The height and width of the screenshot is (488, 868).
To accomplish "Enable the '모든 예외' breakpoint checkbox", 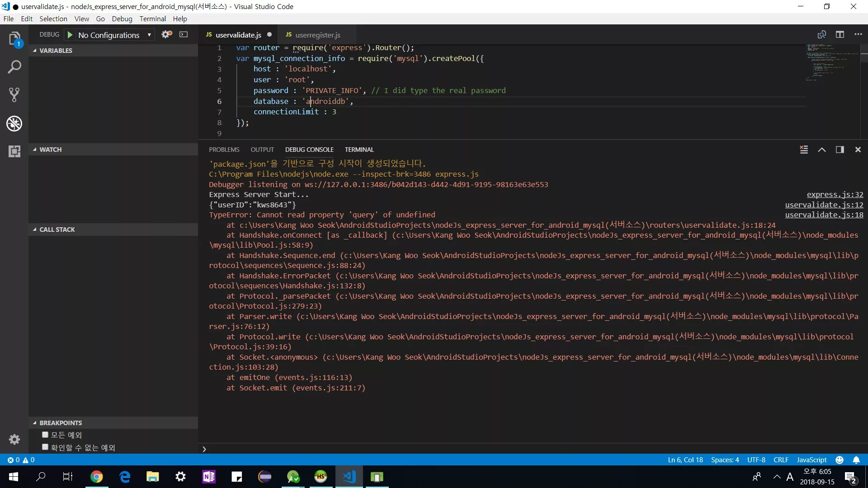I will click(45, 435).
